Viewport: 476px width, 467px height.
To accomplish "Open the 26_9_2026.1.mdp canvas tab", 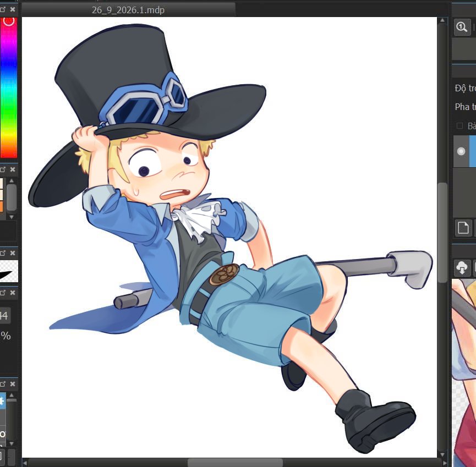I will tap(128, 10).
